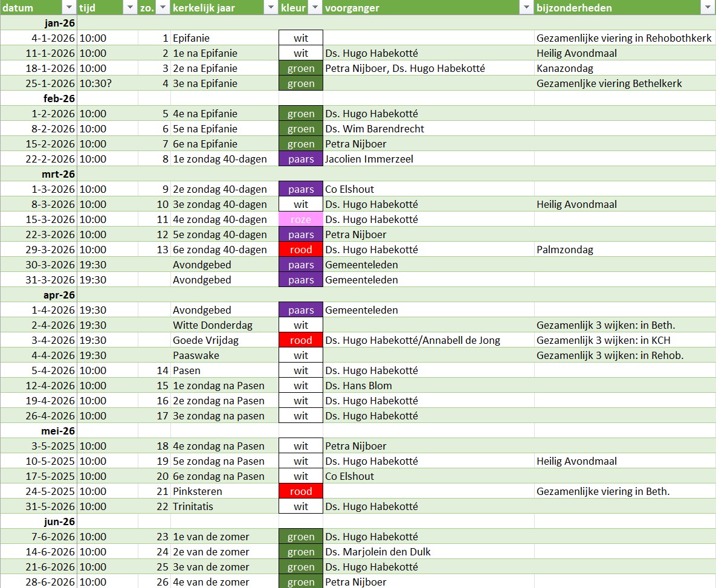Expand the kerkelijk jaar filter dropdown
Viewport: 716px width, 588px height.
(270, 8)
